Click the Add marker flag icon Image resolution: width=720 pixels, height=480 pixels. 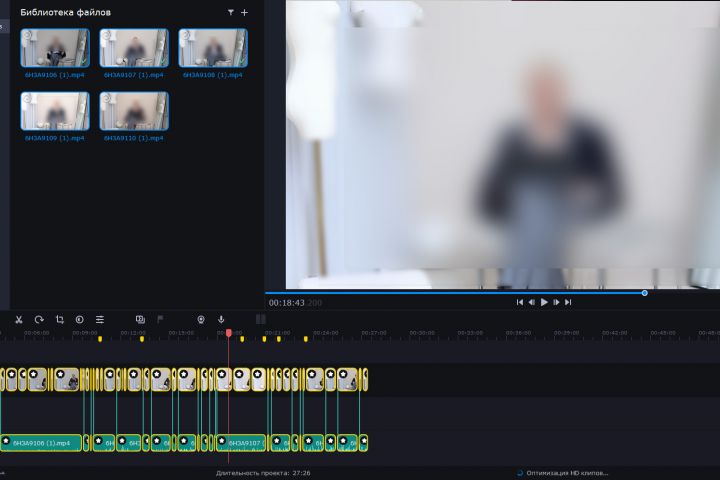[160, 319]
